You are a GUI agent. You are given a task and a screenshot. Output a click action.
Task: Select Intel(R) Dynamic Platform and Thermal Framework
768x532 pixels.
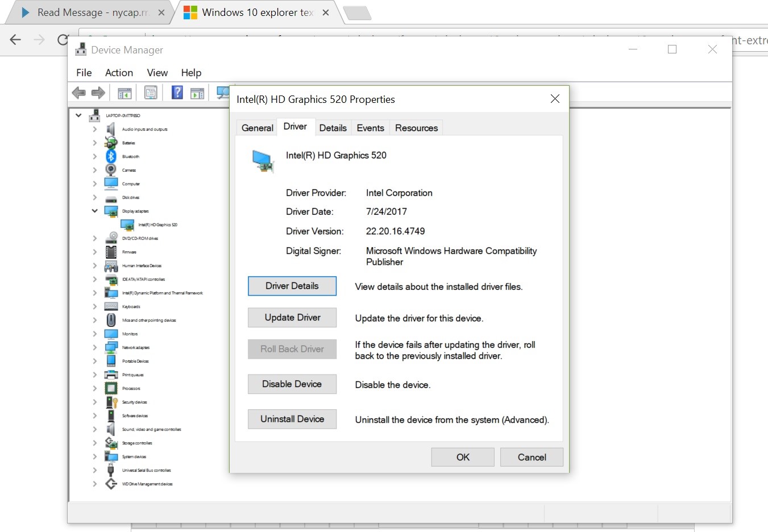point(162,293)
